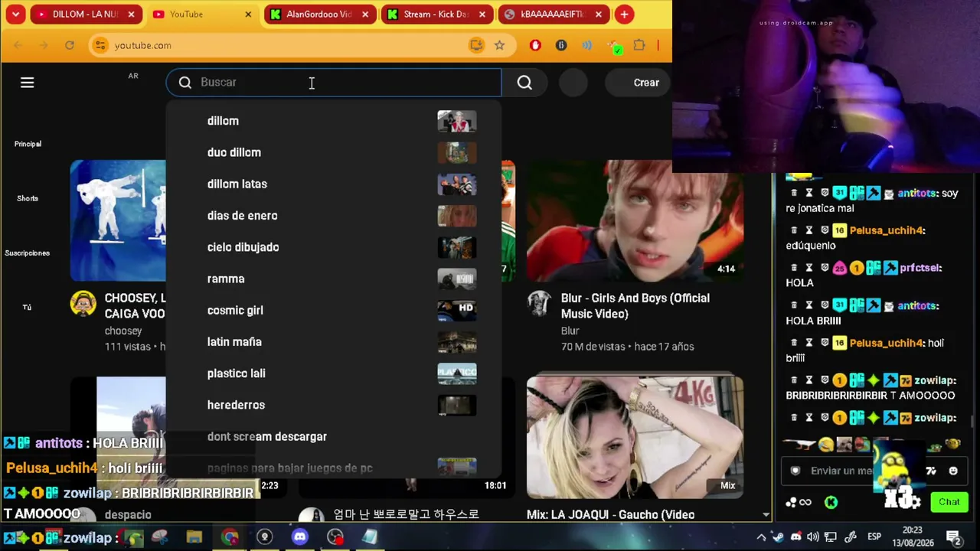The width and height of the screenshot is (980, 551).
Task: Open the red shield extension icon
Action: click(x=535, y=45)
